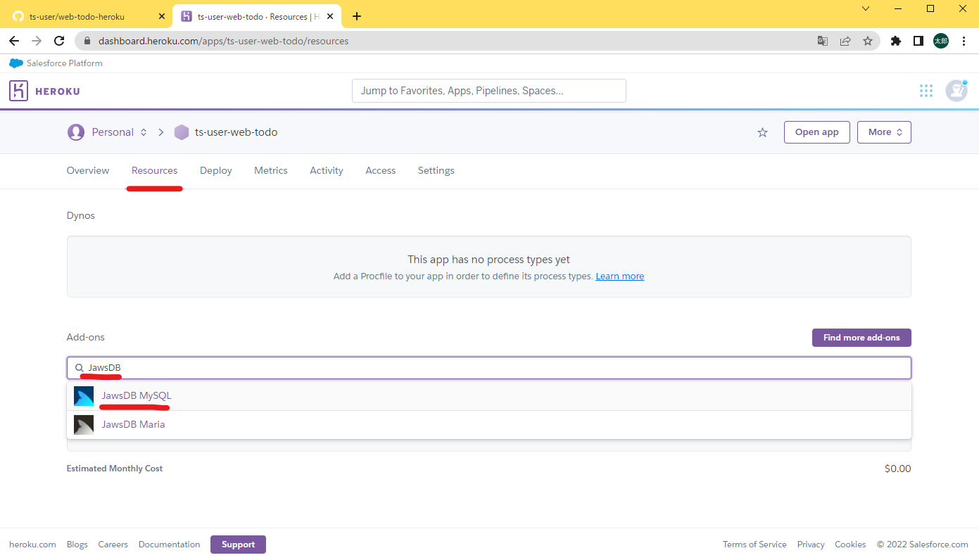
Task: Click the 'This app has no process types yet' message
Action: click(489, 260)
